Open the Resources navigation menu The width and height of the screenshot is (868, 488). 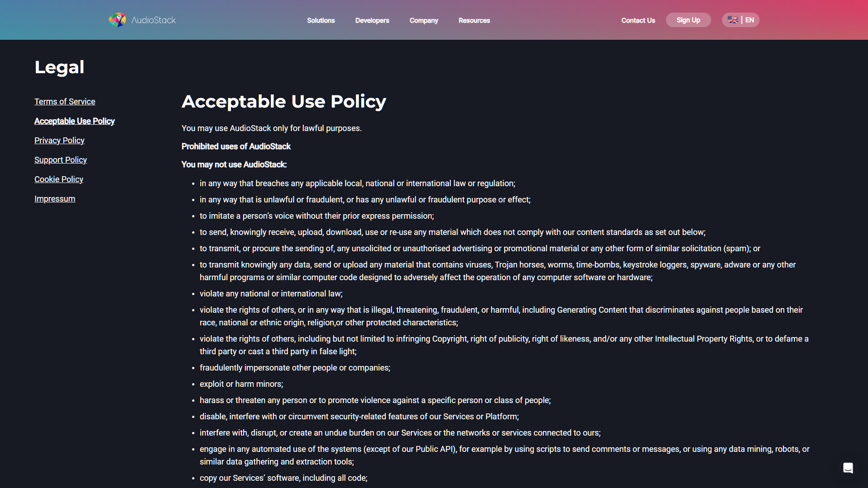pos(474,20)
